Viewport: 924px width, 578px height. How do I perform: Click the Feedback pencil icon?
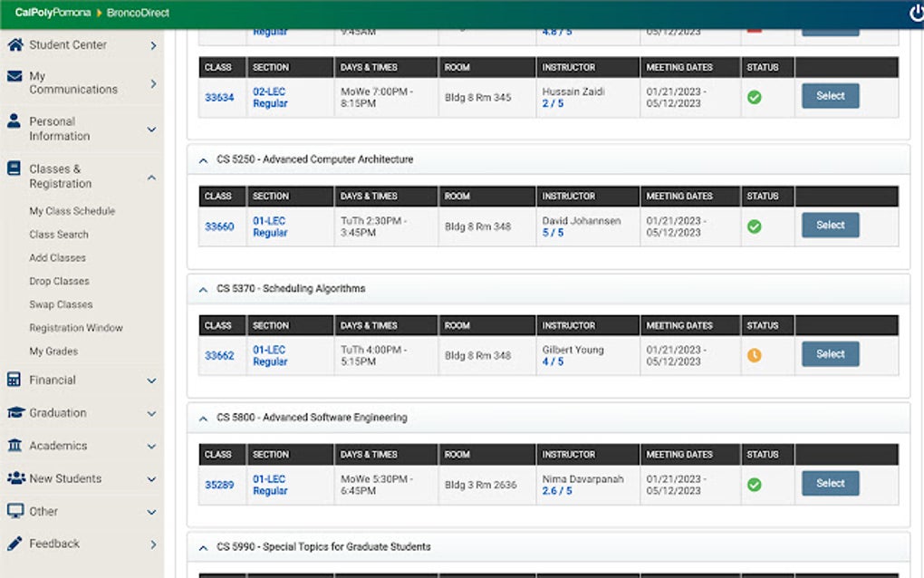coord(14,544)
